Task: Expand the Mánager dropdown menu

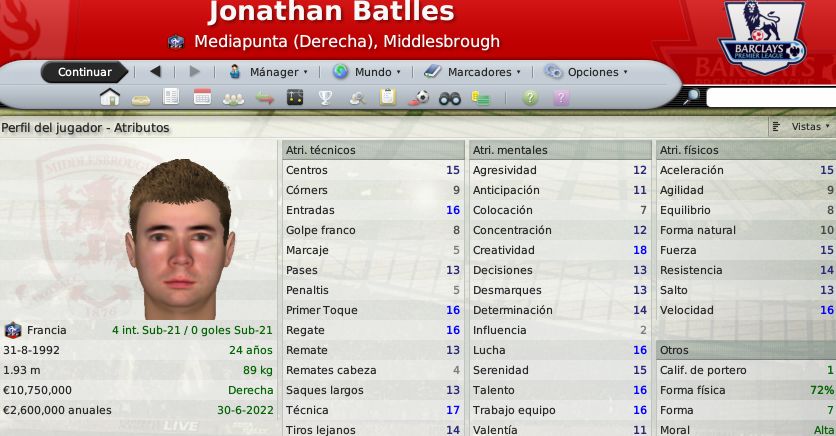Action: 268,72
